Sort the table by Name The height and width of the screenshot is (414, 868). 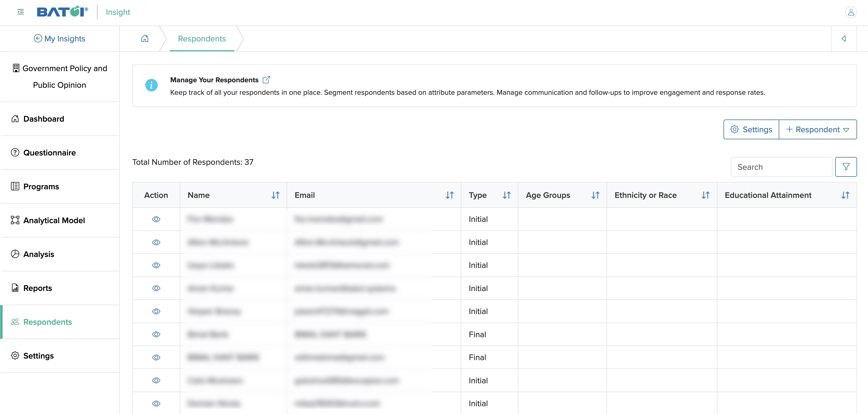pyautogui.click(x=276, y=195)
